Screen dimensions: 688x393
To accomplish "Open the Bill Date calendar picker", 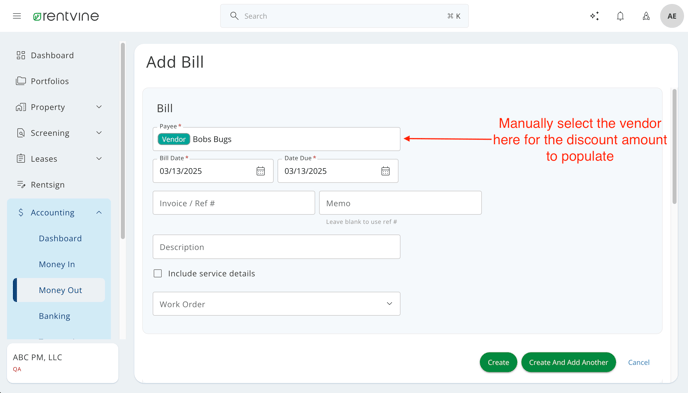I will pos(261,171).
